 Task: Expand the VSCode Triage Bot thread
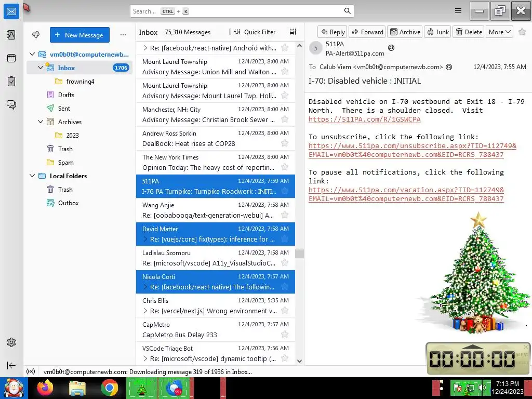coord(145,358)
